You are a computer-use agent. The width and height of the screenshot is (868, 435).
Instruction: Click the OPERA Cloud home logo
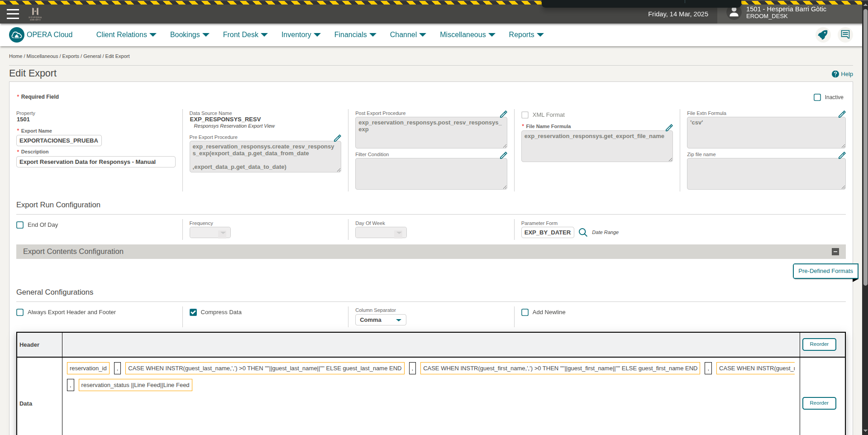pyautogui.click(x=17, y=35)
